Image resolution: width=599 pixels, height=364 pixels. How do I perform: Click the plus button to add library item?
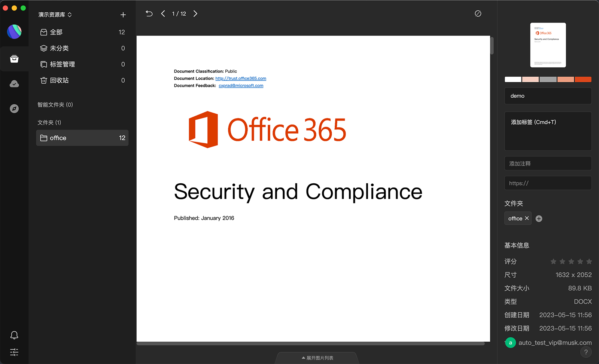(x=123, y=15)
